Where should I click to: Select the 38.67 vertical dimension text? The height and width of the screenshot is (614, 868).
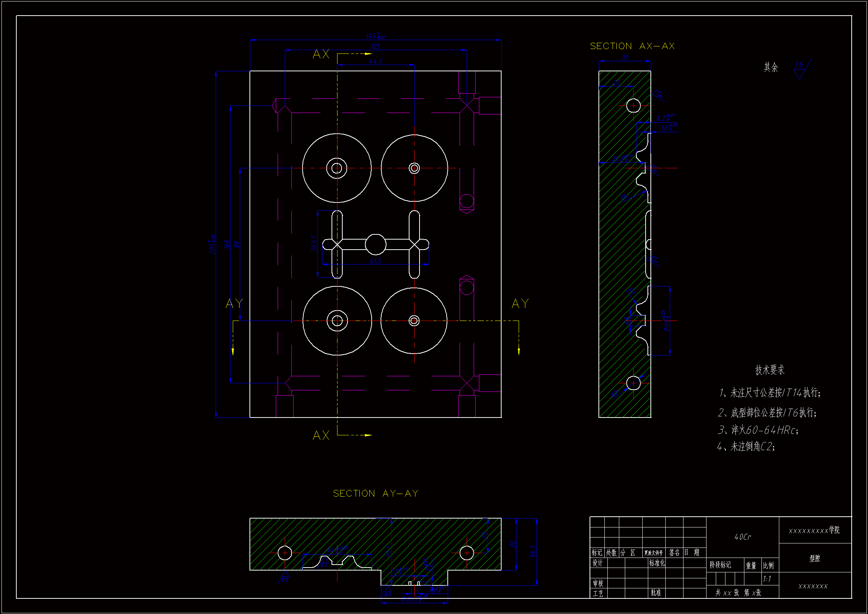click(314, 244)
